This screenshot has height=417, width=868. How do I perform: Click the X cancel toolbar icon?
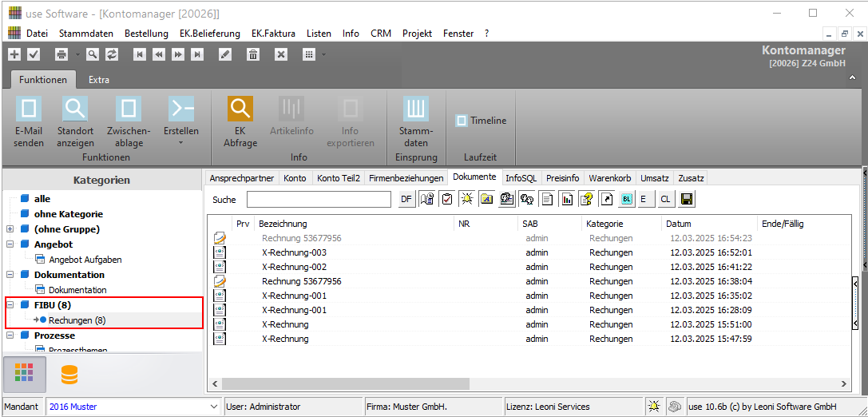281,54
